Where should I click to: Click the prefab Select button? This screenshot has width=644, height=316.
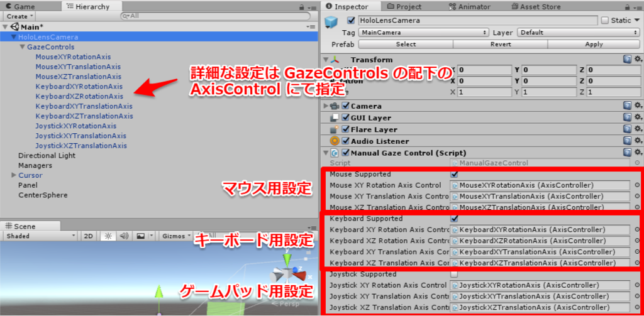coord(406,45)
